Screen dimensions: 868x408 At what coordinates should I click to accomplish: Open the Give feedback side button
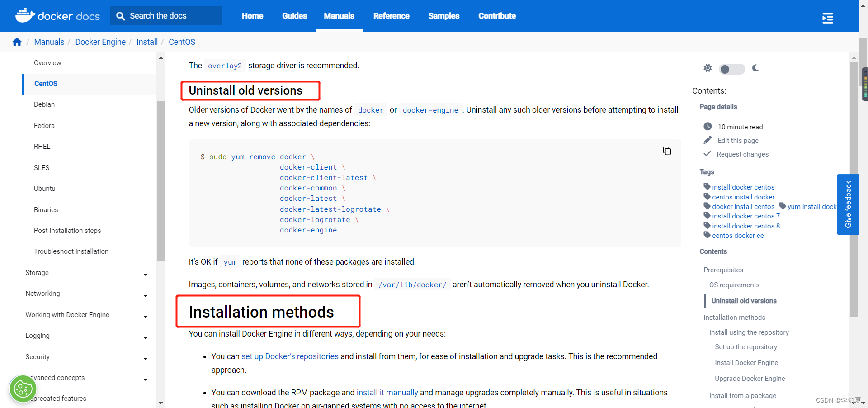848,204
